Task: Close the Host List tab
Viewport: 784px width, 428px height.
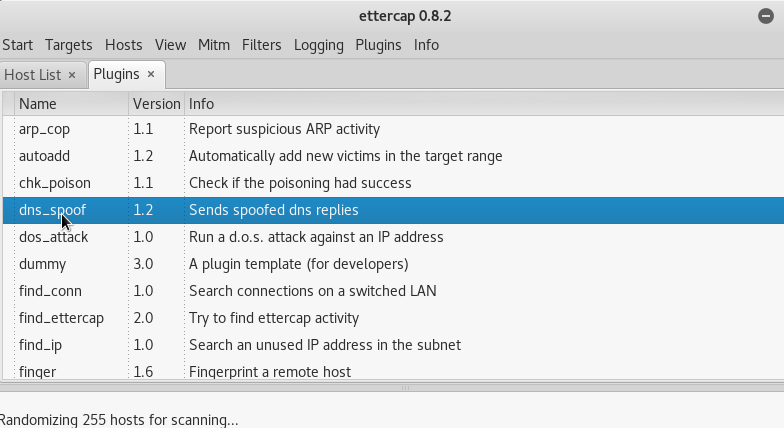Action: click(x=72, y=75)
